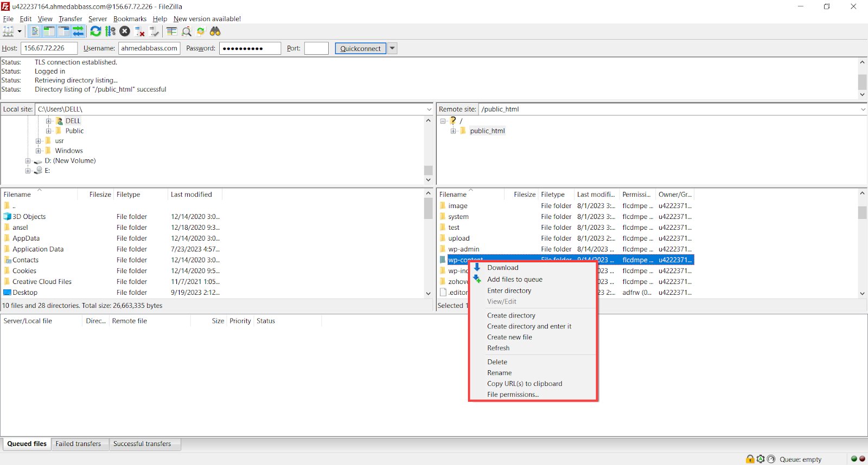Select File permissions... in context menu
This screenshot has width=868, height=465.
[513, 395]
